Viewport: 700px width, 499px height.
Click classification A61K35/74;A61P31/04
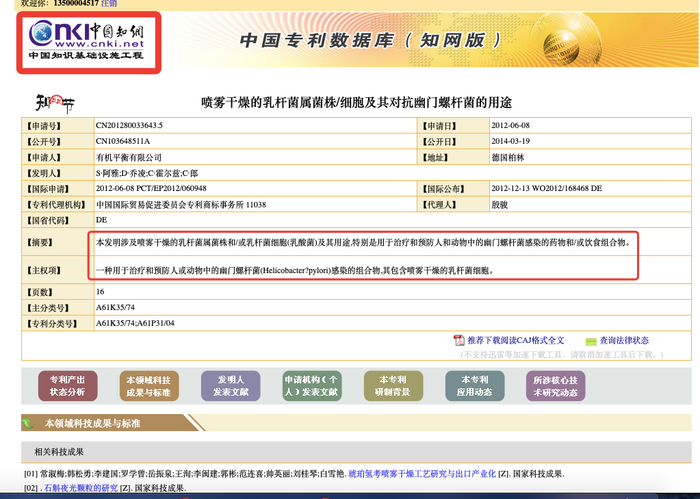click(135, 323)
